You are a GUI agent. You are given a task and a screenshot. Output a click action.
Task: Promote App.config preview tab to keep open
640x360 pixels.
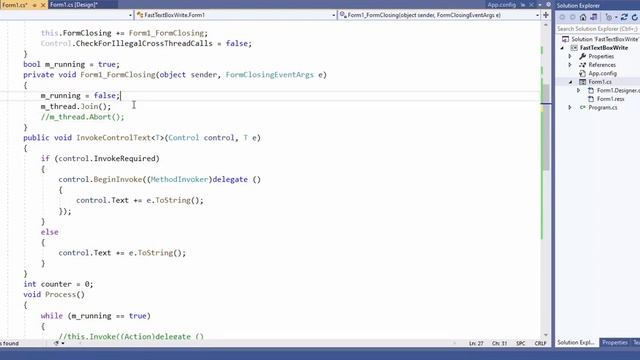tap(523, 5)
